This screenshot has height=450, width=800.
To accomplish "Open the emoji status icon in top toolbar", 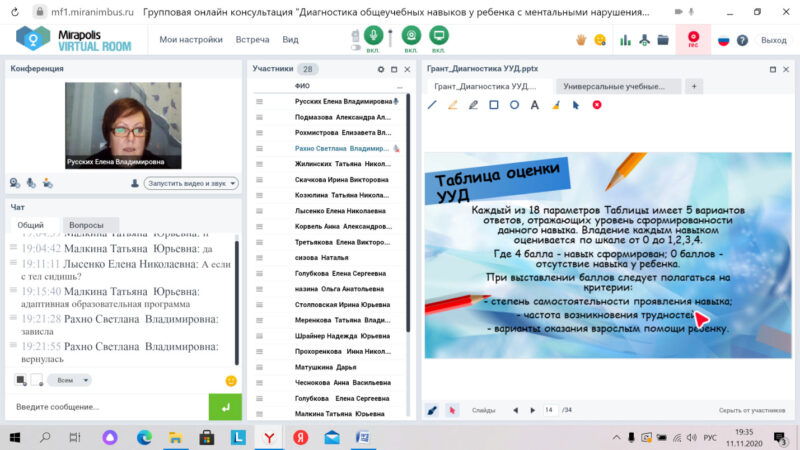I will coord(600,40).
